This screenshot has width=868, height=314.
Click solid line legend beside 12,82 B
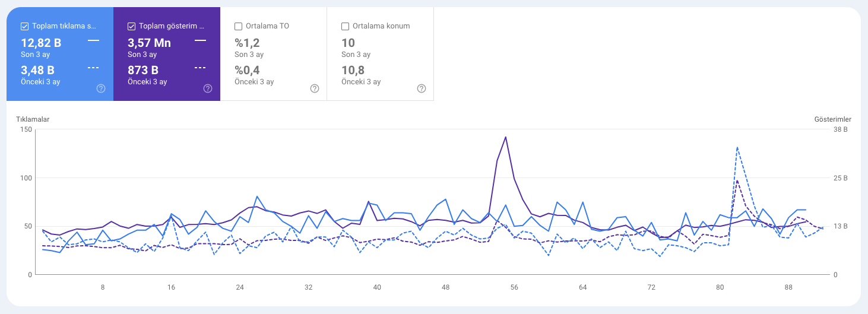[x=93, y=40]
